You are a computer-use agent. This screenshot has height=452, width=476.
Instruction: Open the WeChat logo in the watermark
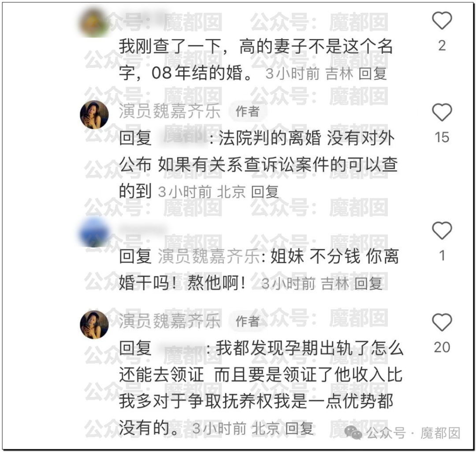point(353,432)
